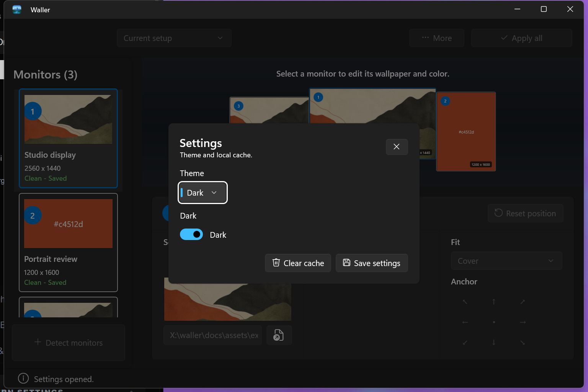
Task: Click the wallpaper path input field
Action: pos(213,335)
